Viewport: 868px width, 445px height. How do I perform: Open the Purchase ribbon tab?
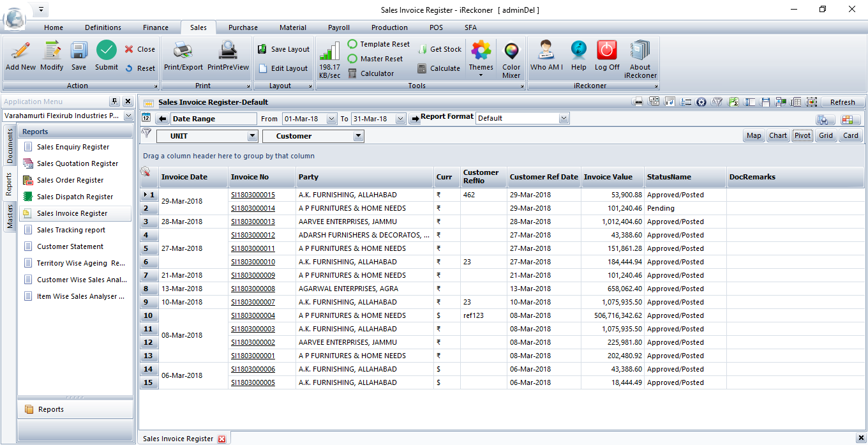pyautogui.click(x=243, y=27)
